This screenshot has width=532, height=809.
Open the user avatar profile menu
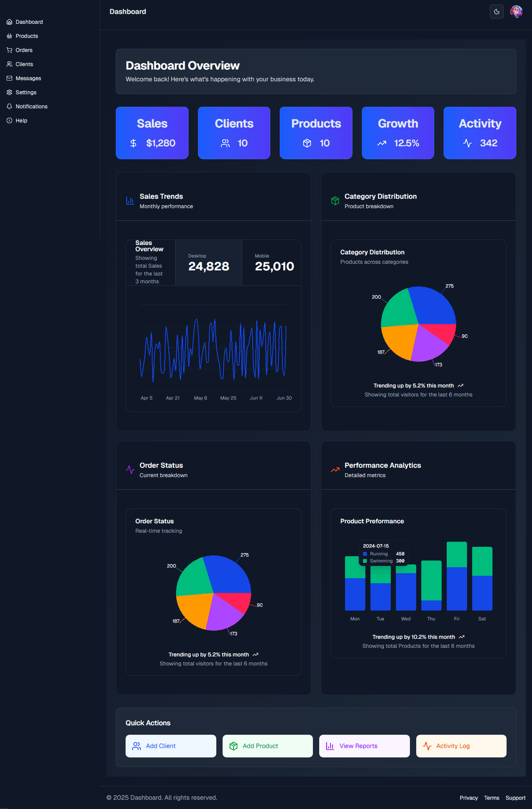516,12
